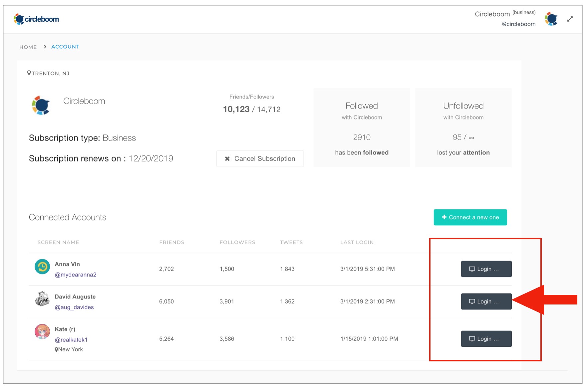Open @realkatek1 profile link

coord(71,340)
